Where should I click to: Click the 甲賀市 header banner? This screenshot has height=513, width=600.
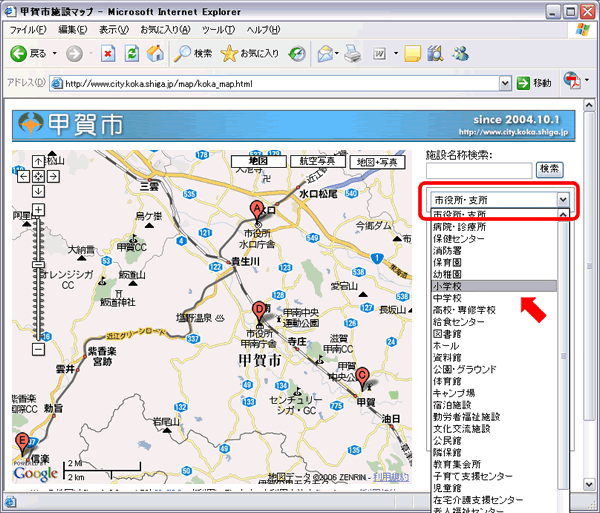pyautogui.click(x=293, y=125)
